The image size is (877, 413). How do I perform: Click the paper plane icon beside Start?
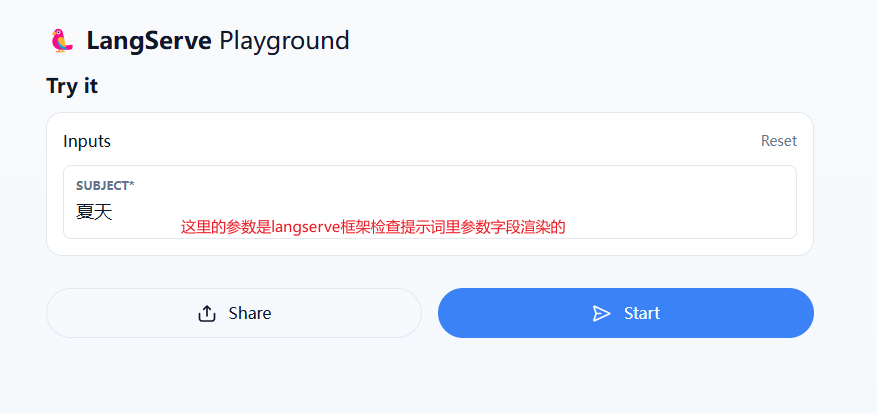tap(601, 313)
